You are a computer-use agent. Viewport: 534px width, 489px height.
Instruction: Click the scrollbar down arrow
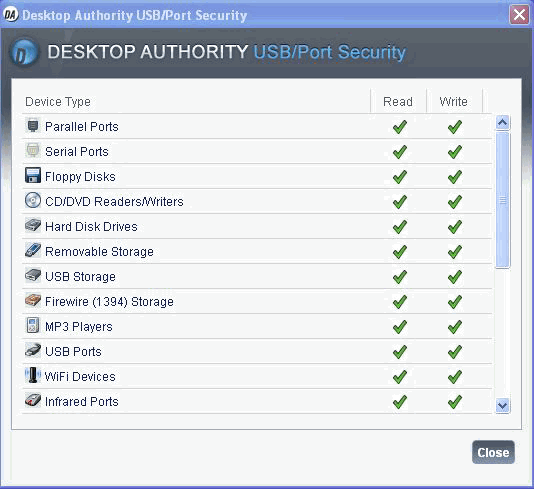[503, 406]
